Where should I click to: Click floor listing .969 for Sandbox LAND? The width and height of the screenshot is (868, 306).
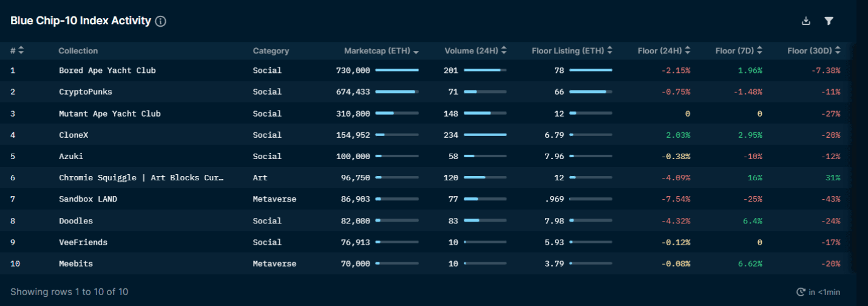tap(554, 199)
